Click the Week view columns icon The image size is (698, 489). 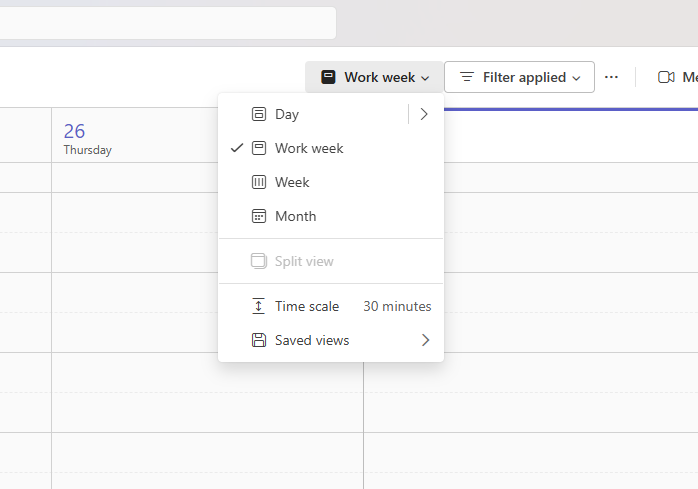coord(259,182)
